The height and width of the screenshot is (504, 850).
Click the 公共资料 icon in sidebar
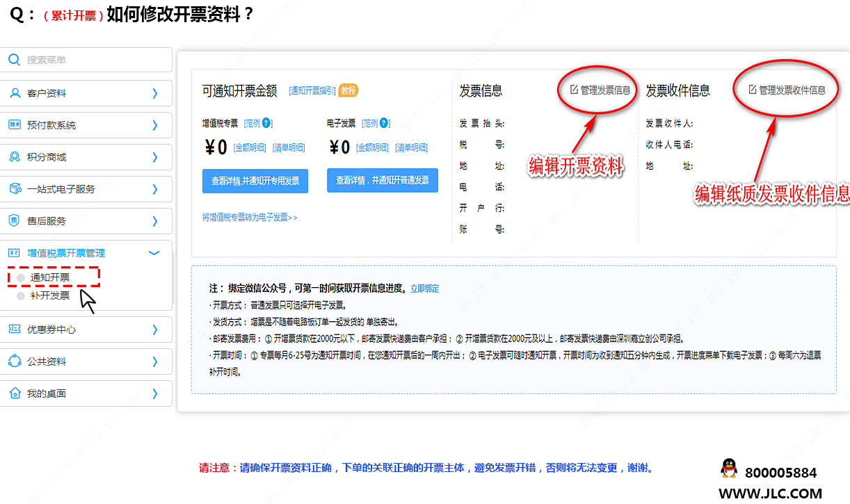(x=15, y=361)
